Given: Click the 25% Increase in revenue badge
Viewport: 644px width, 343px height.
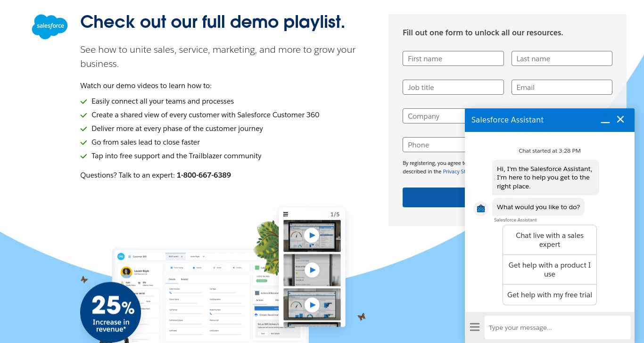Looking at the screenshot, I should tap(110, 312).
